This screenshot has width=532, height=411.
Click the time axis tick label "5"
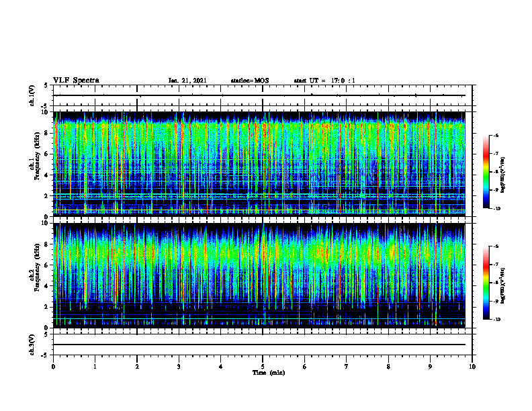click(263, 367)
